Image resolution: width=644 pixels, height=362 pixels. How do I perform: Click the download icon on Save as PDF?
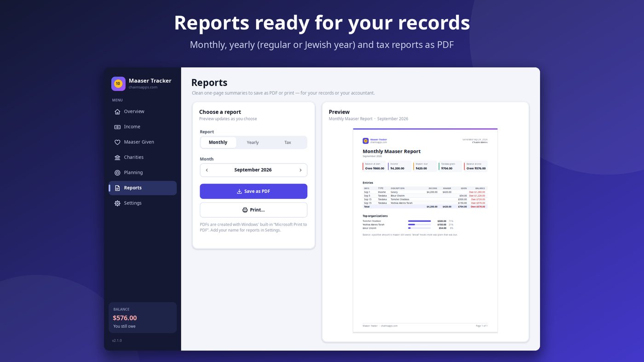[x=239, y=192]
